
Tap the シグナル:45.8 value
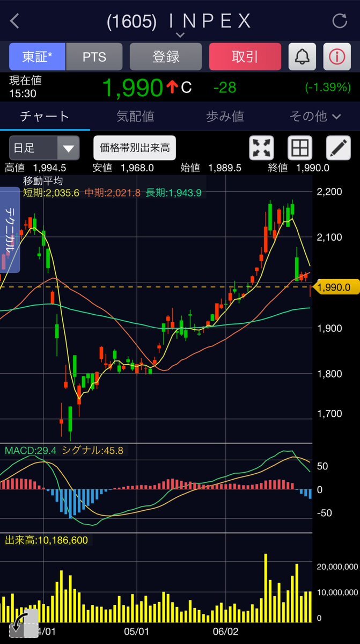point(92,451)
